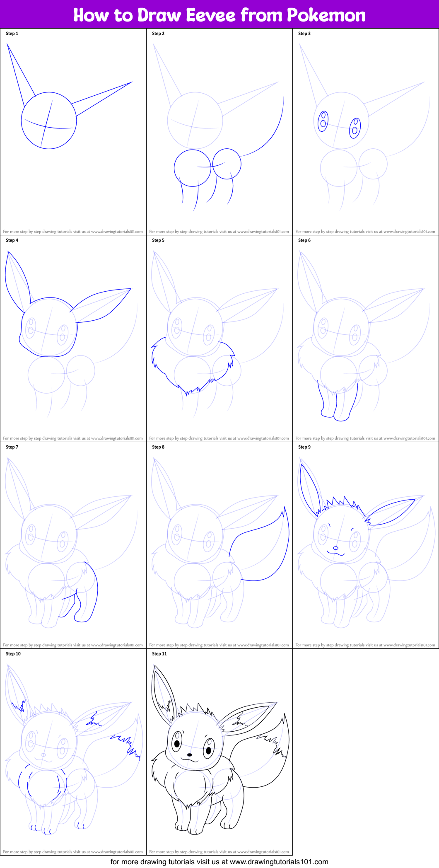Select the Step 1 head circle sketch
The width and height of the screenshot is (439, 868).
(49, 120)
